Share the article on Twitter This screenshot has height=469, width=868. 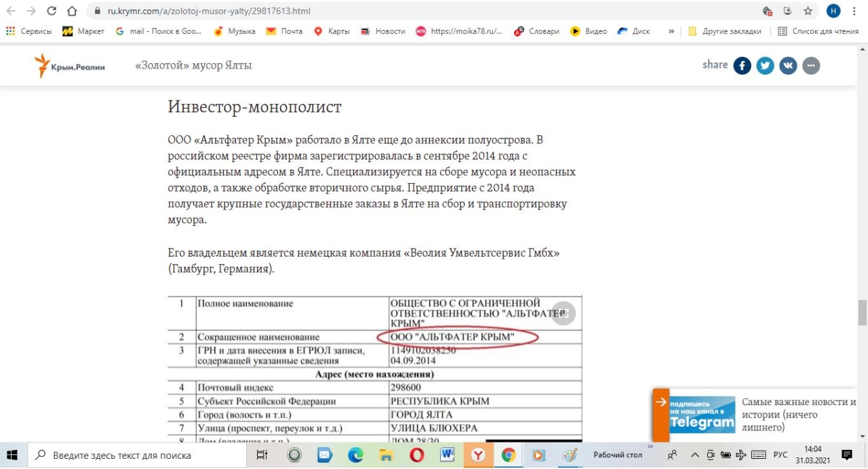(x=766, y=65)
